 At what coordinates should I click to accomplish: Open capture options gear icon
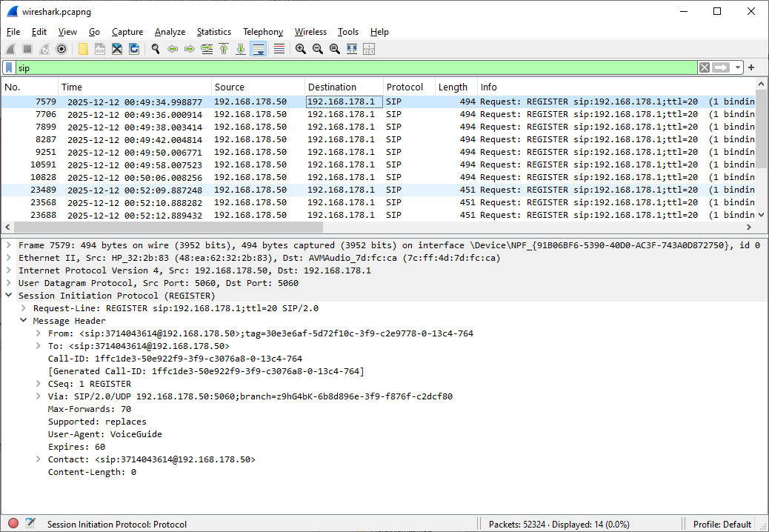[61, 49]
